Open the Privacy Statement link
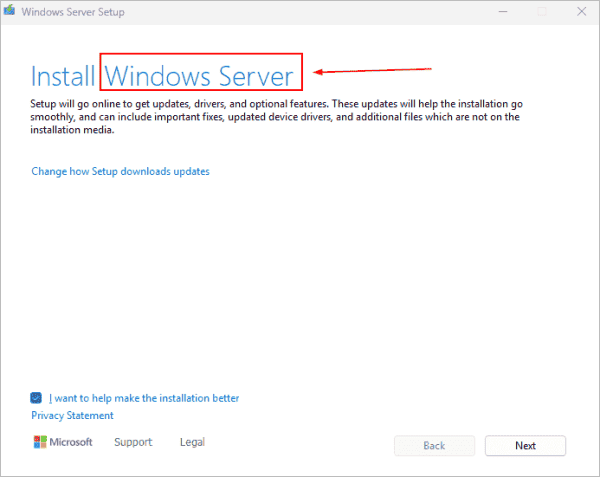Image resolution: width=600 pixels, height=477 pixels. click(72, 415)
